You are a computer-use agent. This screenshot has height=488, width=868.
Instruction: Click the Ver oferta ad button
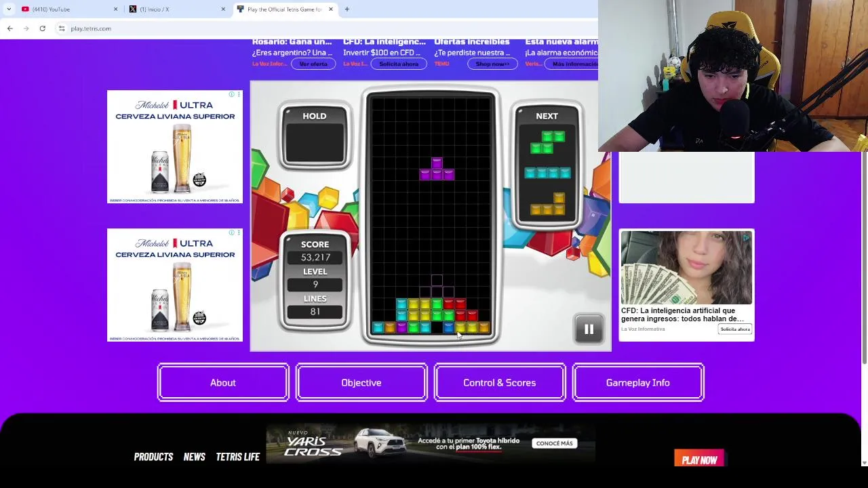(313, 64)
